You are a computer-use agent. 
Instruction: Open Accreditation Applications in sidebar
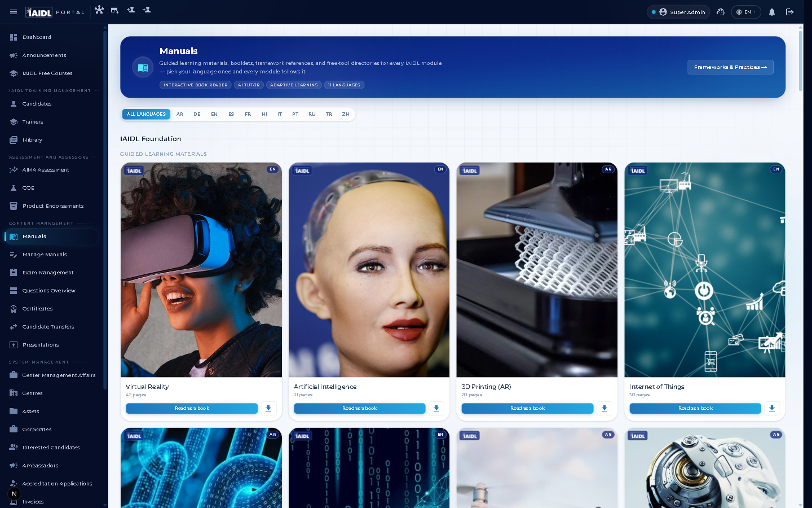coord(51,484)
